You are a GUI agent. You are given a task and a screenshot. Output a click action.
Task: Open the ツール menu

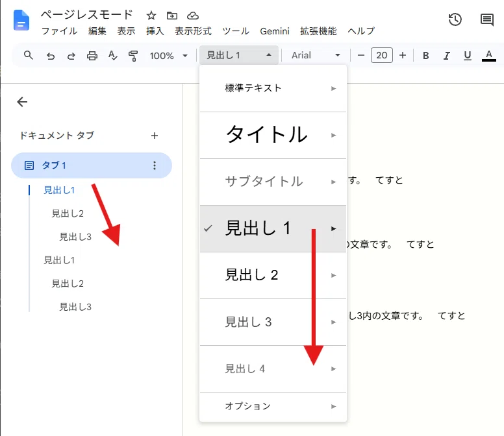tap(236, 31)
